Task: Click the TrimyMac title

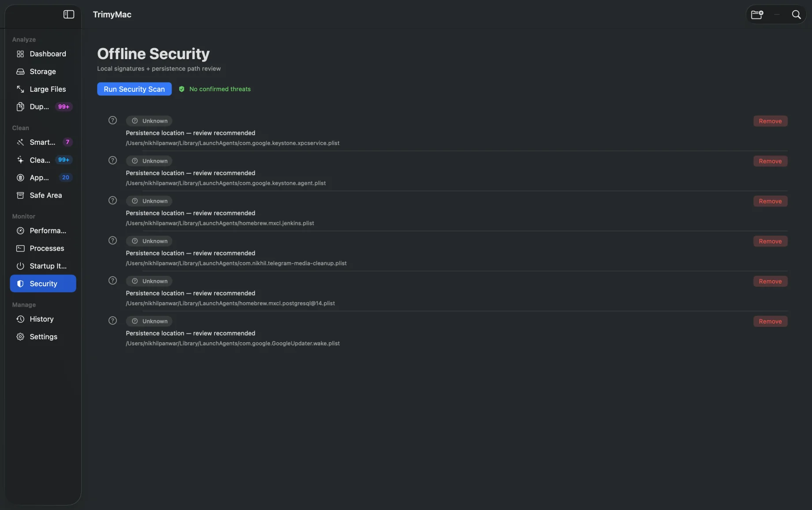Action: tap(112, 15)
